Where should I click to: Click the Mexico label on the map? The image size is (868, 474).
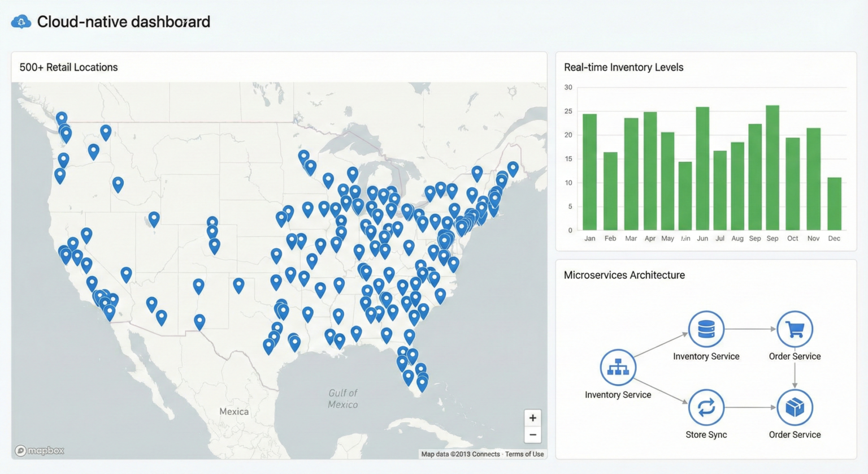tap(234, 411)
